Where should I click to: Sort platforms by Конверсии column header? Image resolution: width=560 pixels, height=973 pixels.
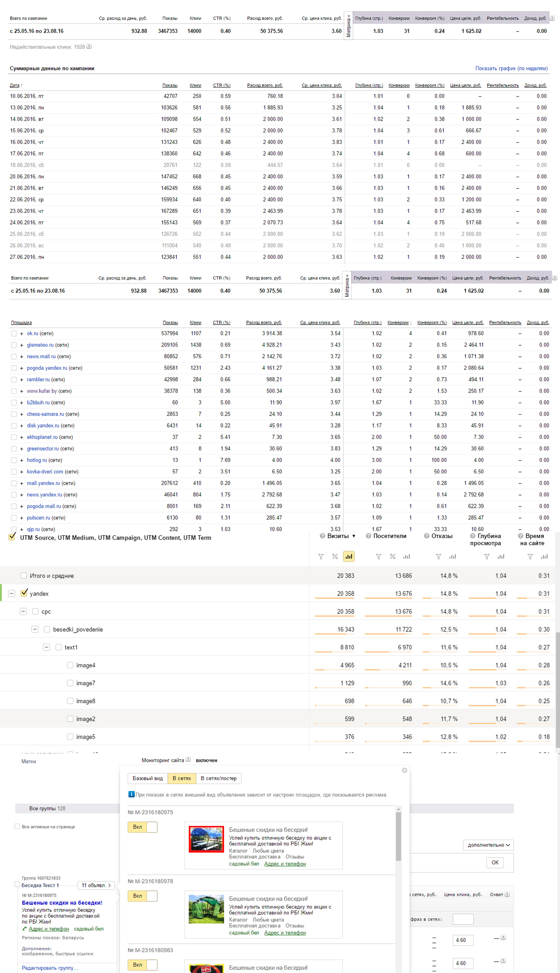point(398,322)
